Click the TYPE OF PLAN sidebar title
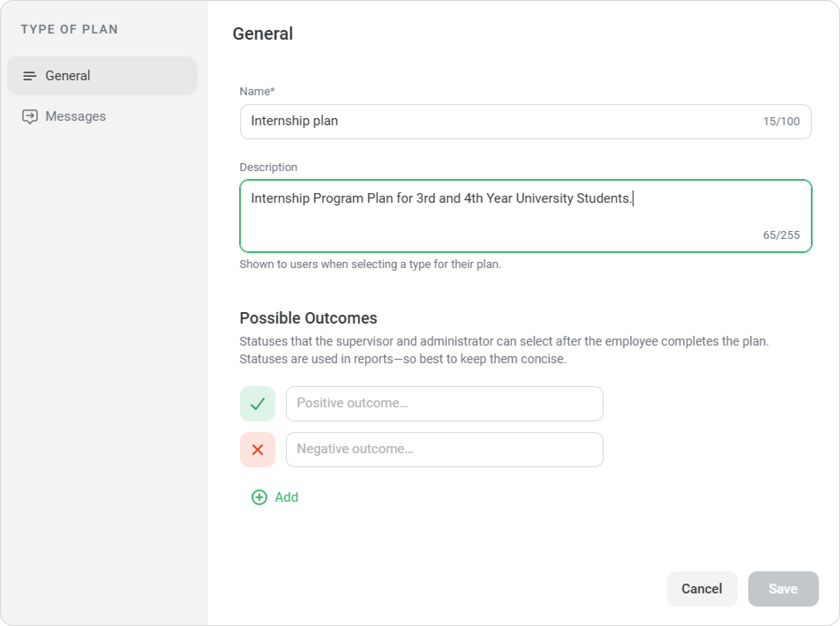The height and width of the screenshot is (626, 840). click(70, 30)
